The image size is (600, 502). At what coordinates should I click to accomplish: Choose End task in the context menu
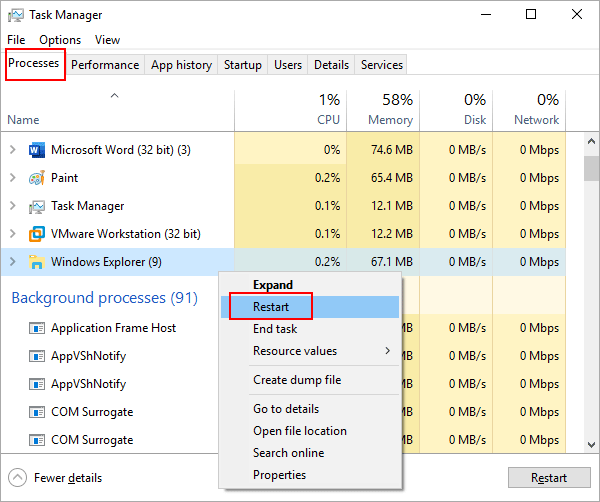(310, 329)
